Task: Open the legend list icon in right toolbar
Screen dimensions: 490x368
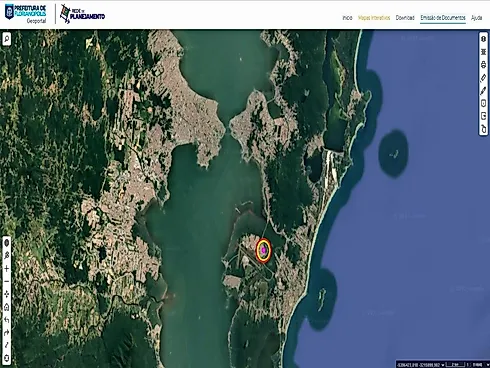Action: pos(483,52)
